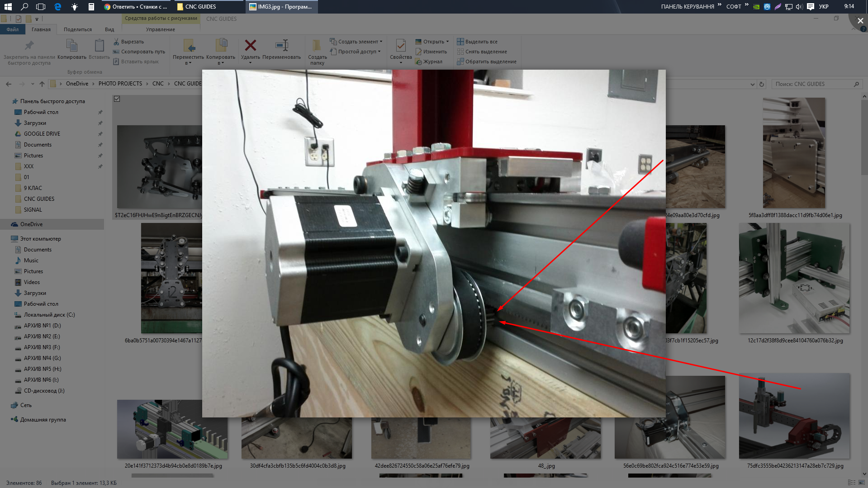Switch keyboard language УКР indicator

(x=824, y=7)
